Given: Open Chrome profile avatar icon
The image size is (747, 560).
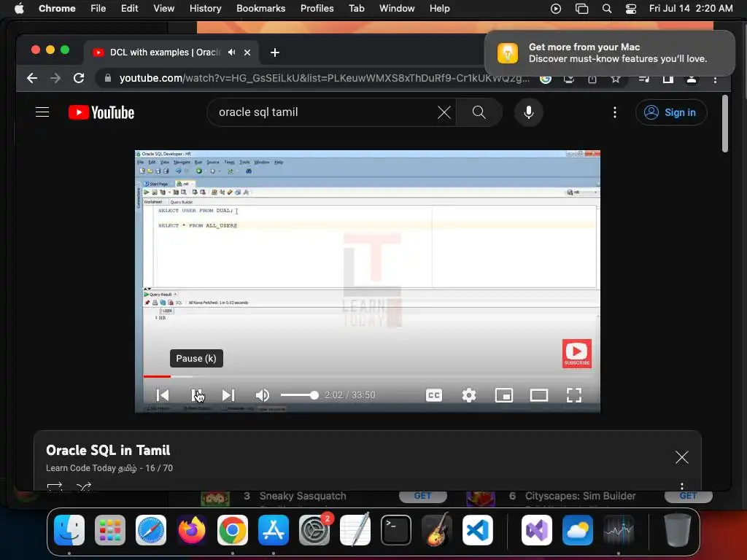Looking at the screenshot, I should click(x=692, y=79).
